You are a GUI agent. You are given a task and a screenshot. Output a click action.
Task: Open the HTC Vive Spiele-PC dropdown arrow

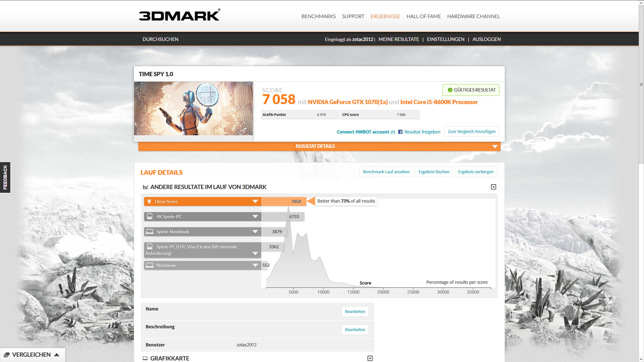coord(255,253)
